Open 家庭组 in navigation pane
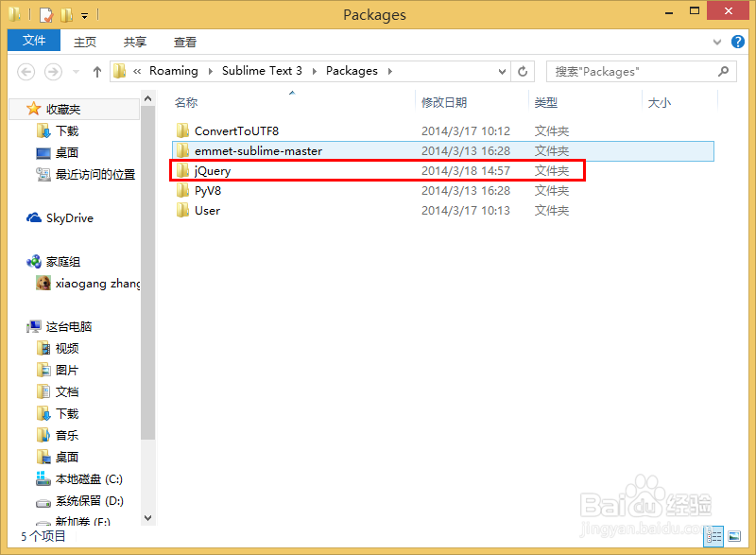 53,262
